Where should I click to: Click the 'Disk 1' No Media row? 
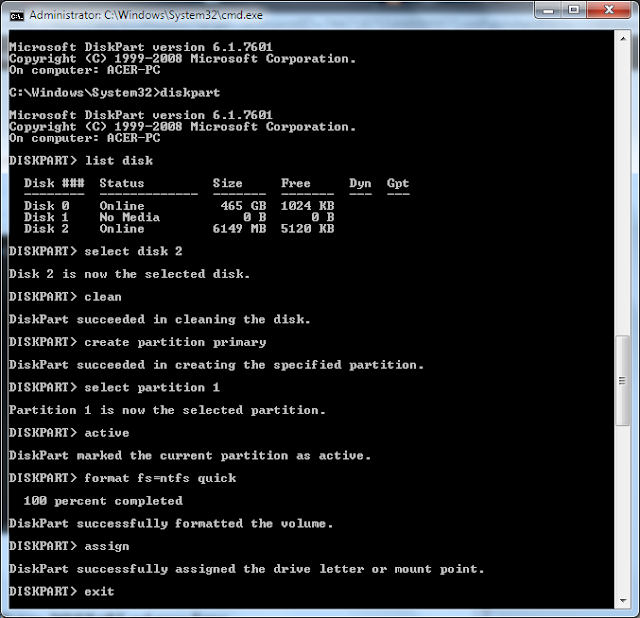(x=179, y=217)
